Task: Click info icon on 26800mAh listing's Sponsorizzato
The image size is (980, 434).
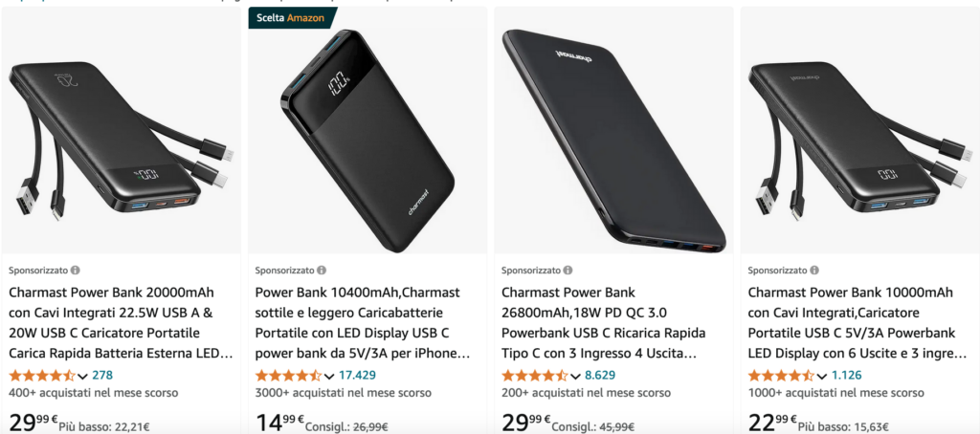Action: [x=568, y=271]
